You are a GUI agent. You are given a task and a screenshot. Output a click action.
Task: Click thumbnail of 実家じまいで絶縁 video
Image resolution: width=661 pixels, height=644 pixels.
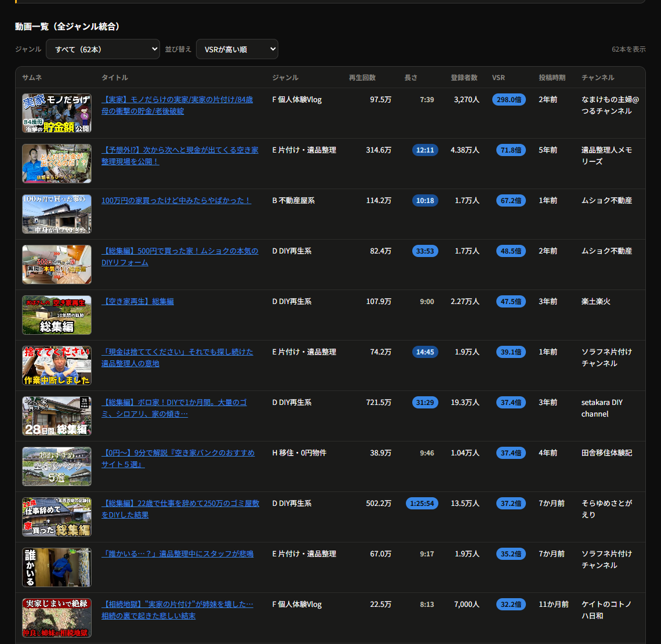coord(57,618)
